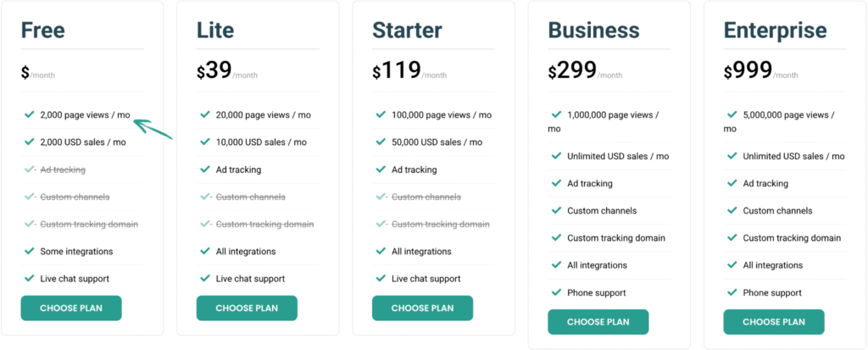The image size is (868, 350).
Task: Click the 10,000 USD sales Lite feature
Action: [261, 142]
